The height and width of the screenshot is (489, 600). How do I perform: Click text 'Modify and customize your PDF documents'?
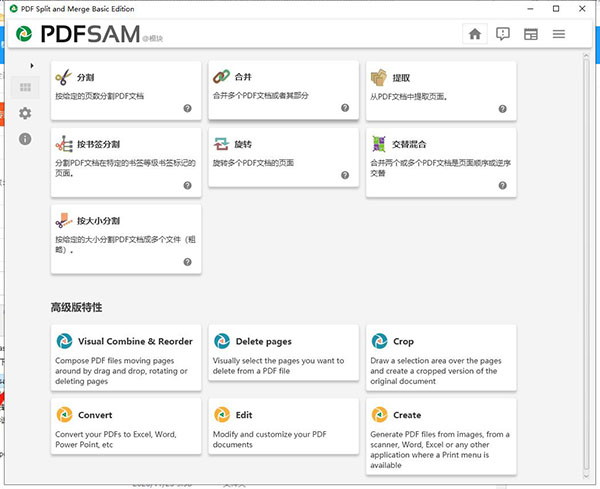pos(269,439)
